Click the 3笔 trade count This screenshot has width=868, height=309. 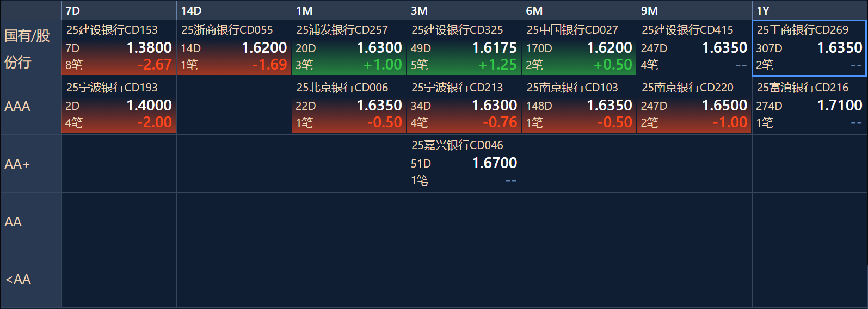[x=304, y=65]
